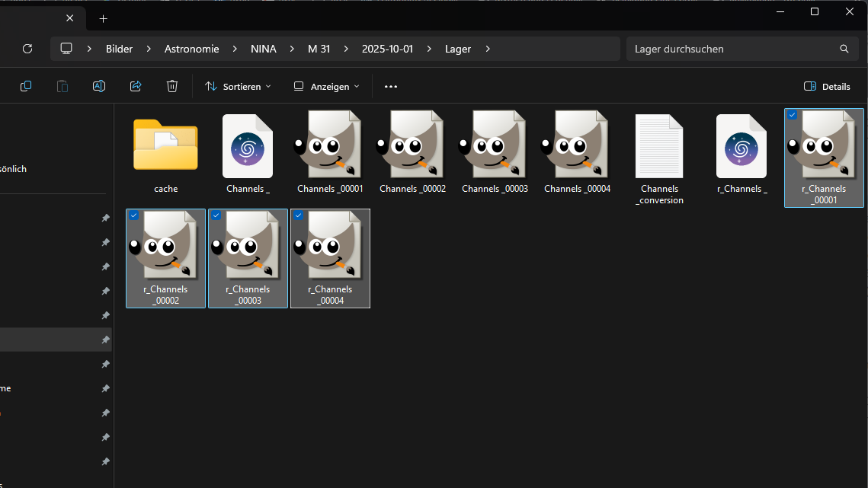Viewport: 868px width, 488px height.
Task: Open a new tab with plus button
Action: click(104, 18)
